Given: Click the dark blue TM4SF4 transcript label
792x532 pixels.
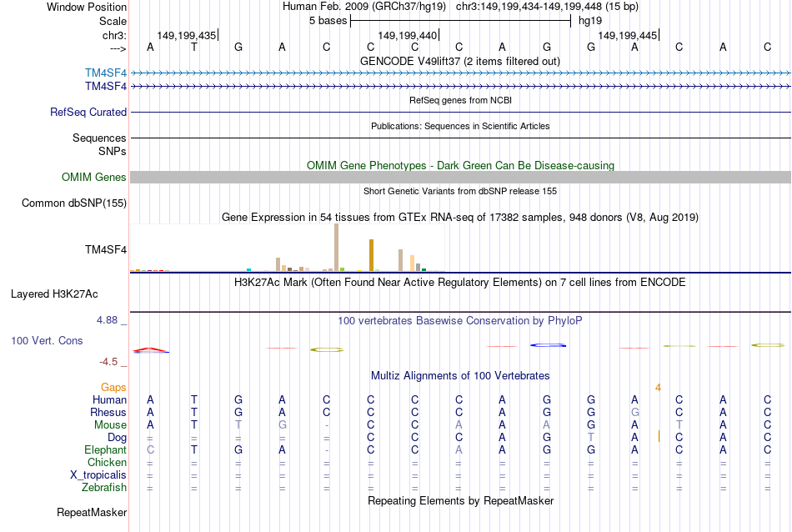Looking at the screenshot, I should pyautogui.click(x=106, y=87).
